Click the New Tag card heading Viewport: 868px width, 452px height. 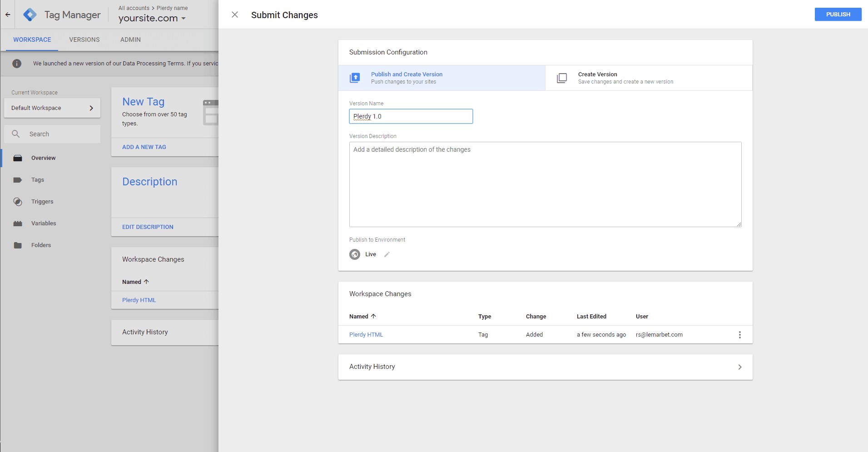[x=143, y=102]
